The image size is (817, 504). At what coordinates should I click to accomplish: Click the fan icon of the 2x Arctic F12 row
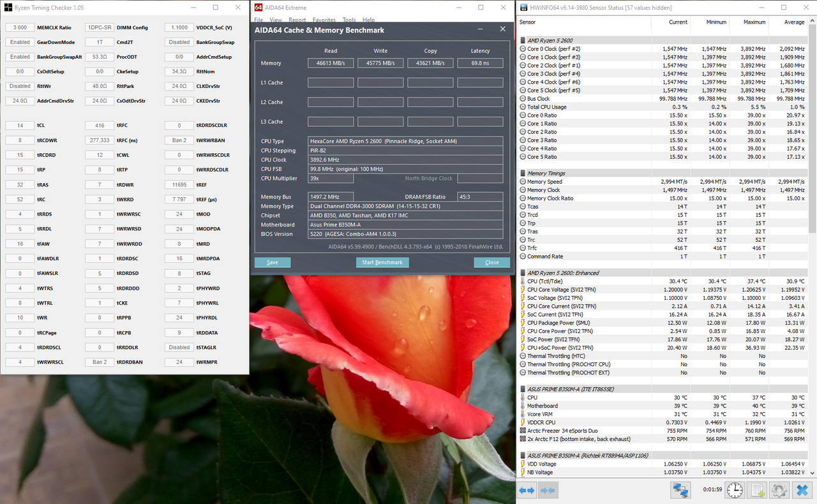coord(523,438)
